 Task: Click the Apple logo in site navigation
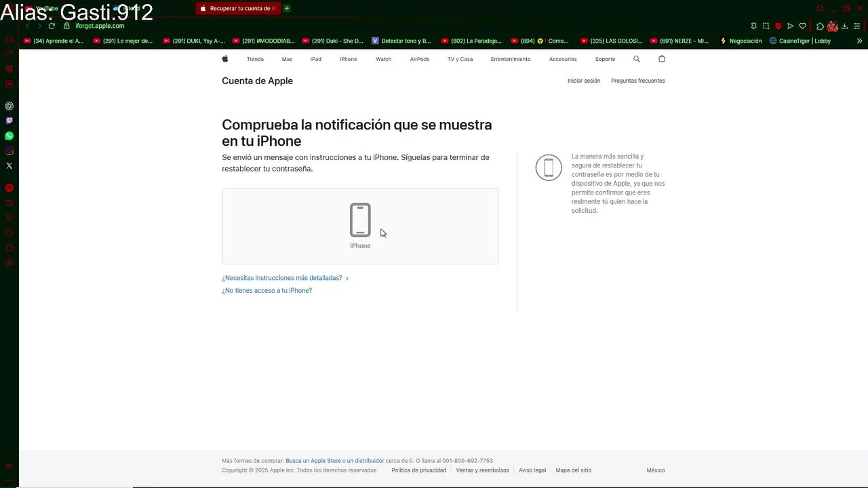pos(225,59)
